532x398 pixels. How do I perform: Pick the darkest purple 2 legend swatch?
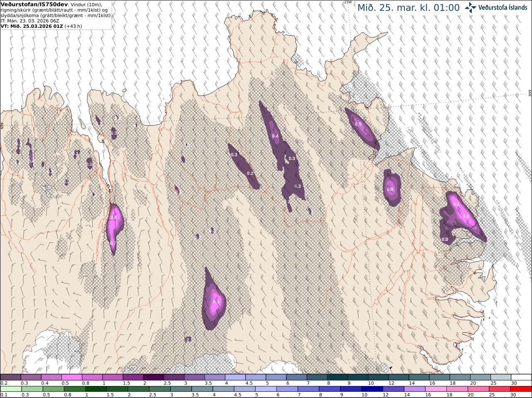pos(154,377)
